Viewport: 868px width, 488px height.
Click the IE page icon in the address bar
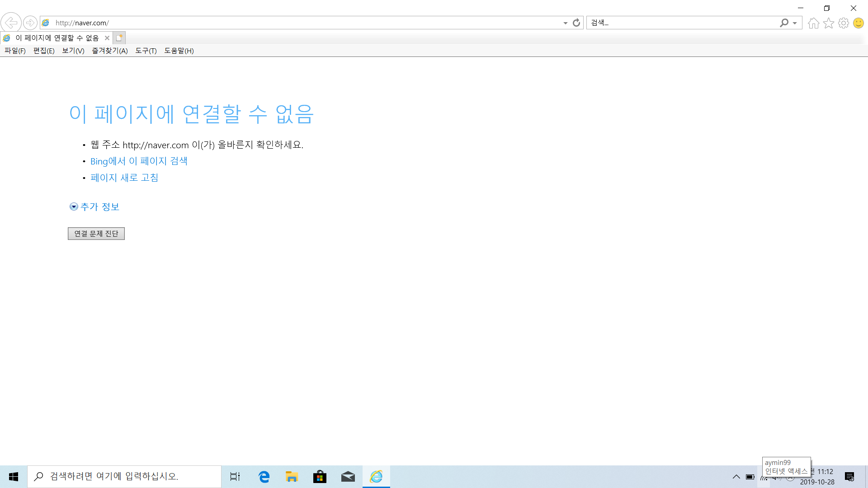tap(46, 23)
